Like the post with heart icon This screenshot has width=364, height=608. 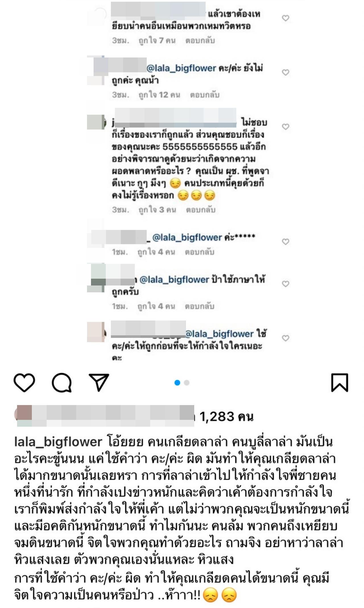click(24, 382)
